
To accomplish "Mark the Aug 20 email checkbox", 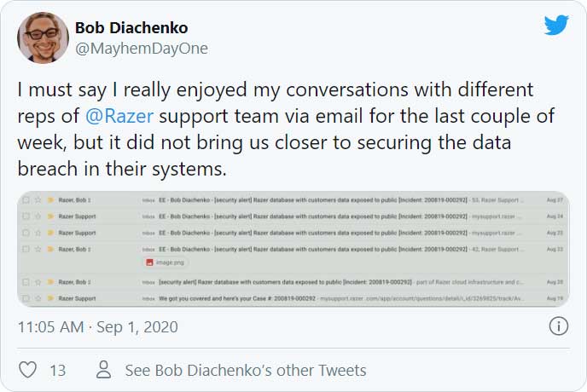I will click(x=26, y=280).
